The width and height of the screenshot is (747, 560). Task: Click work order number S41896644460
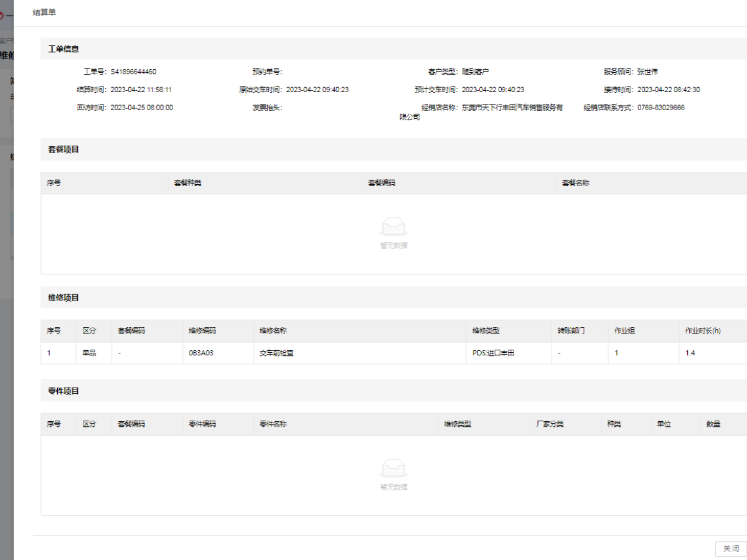[133, 72]
